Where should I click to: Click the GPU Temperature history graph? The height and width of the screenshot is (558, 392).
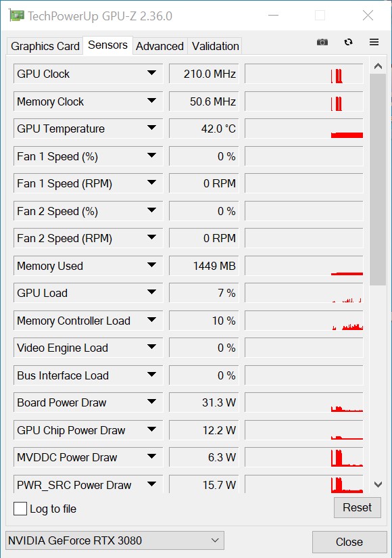[x=304, y=129]
